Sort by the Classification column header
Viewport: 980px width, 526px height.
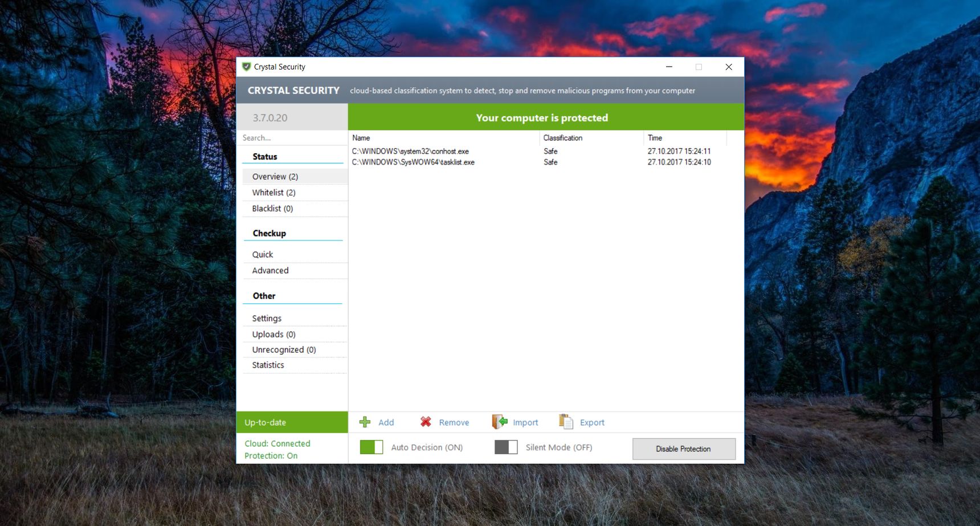(x=591, y=138)
